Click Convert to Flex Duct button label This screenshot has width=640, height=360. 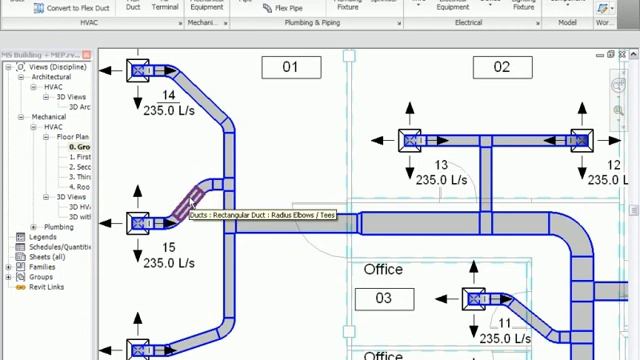coord(78,8)
